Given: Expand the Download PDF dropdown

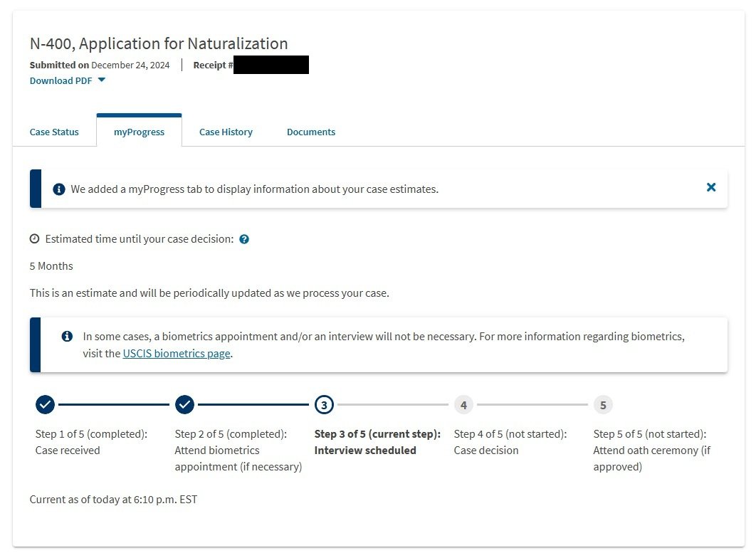Looking at the screenshot, I should tap(61, 80).
